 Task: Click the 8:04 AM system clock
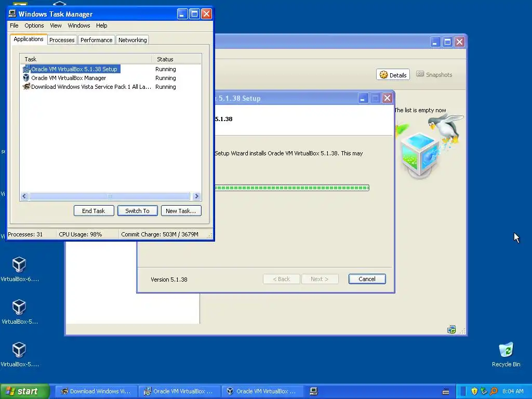point(513,391)
